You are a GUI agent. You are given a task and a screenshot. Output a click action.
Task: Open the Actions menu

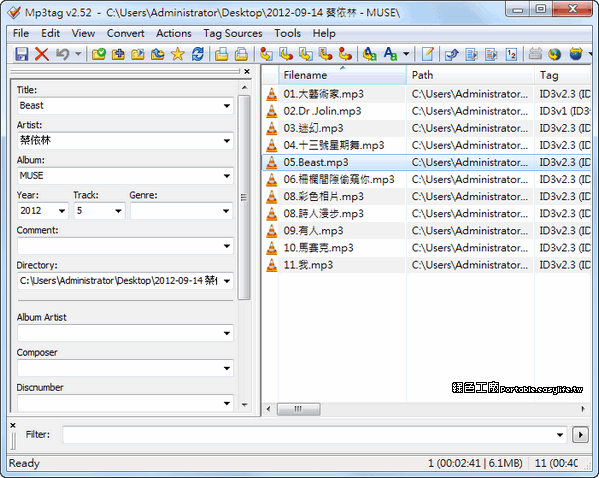(173, 33)
